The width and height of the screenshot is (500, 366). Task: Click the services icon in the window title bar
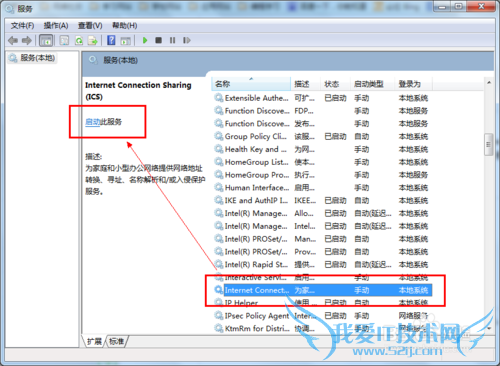coord(10,9)
